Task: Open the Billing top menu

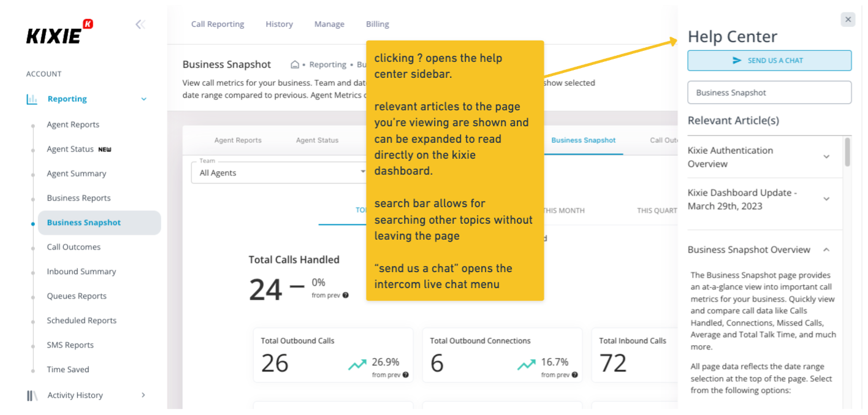Action: [x=378, y=25]
